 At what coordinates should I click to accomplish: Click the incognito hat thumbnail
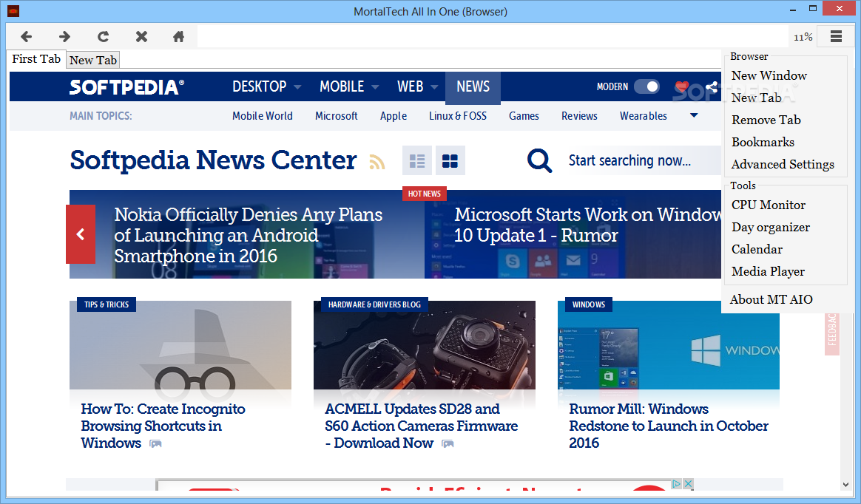[180, 345]
